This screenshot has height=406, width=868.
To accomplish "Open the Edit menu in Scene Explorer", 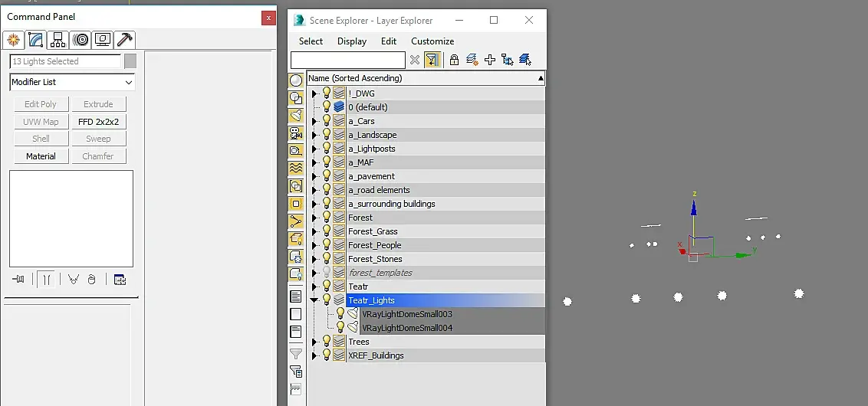I will (x=389, y=41).
